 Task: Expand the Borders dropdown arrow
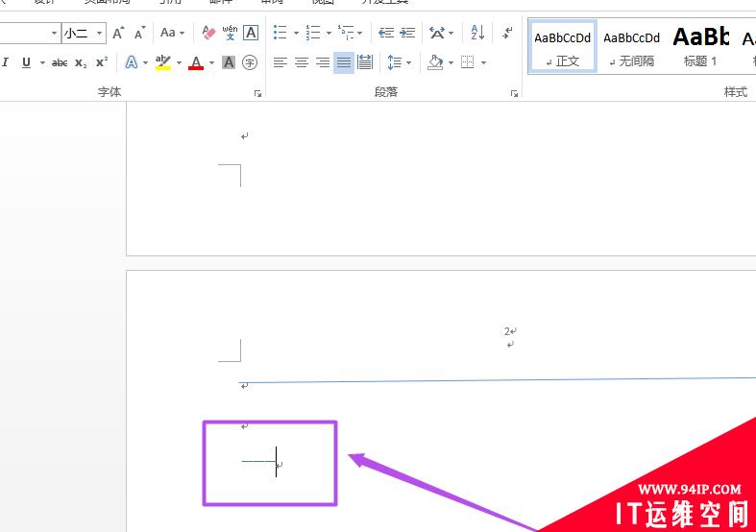tap(483, 62)
